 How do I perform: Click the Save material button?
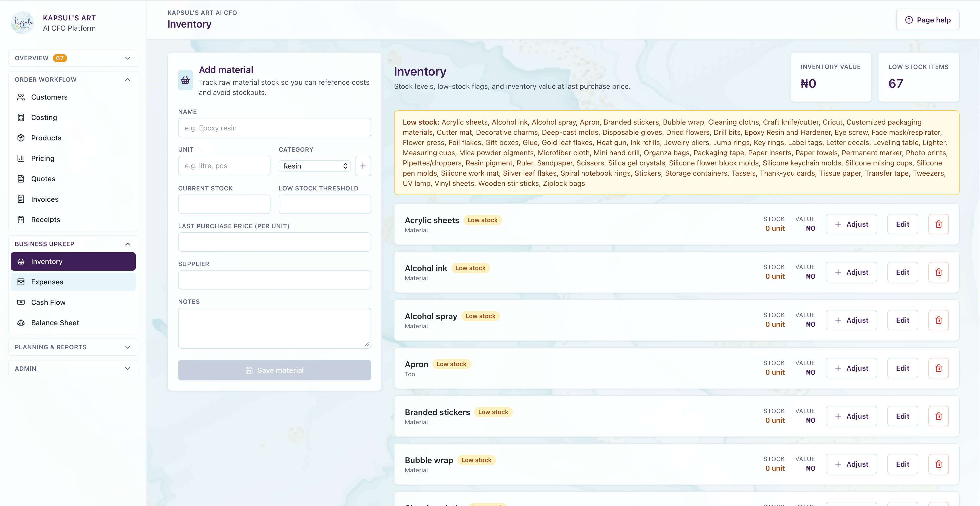274,370
